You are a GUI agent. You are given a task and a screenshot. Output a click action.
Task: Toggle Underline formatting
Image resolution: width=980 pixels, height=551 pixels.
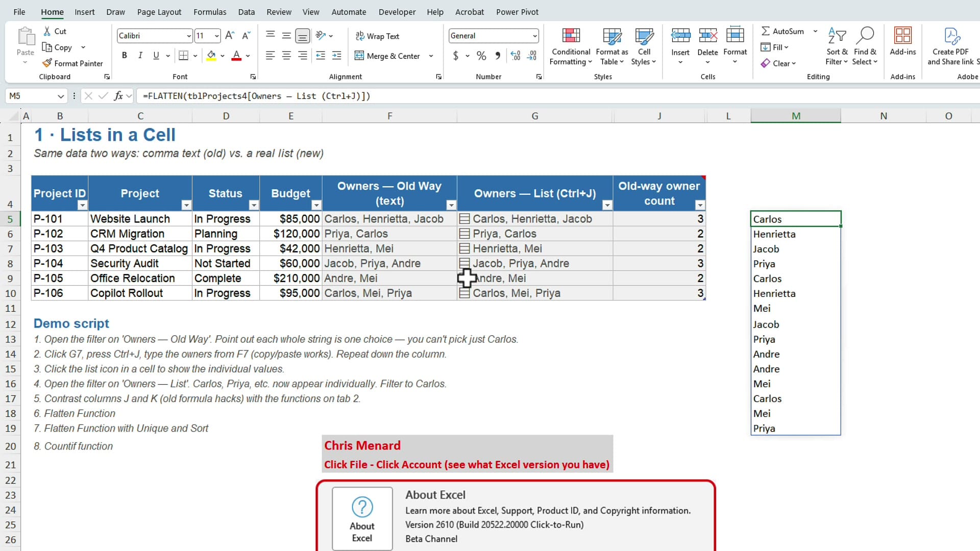(x=156, y=56)
